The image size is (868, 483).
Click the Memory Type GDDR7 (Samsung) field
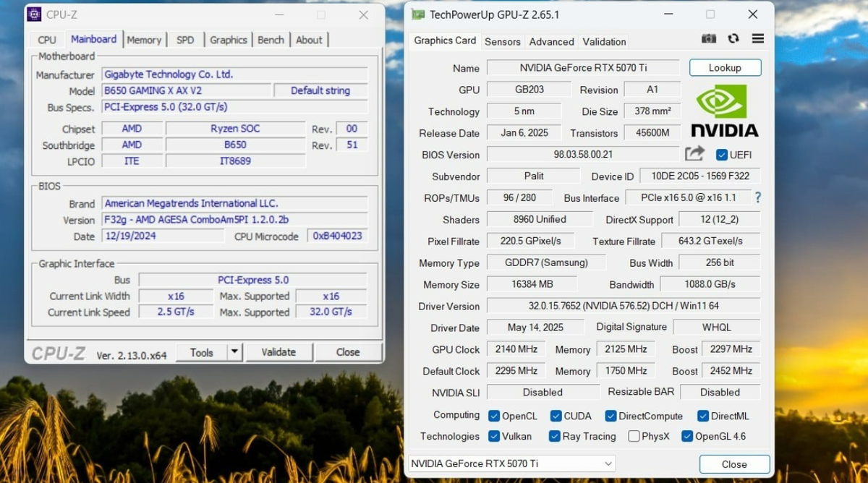click(x=546, y=262)
